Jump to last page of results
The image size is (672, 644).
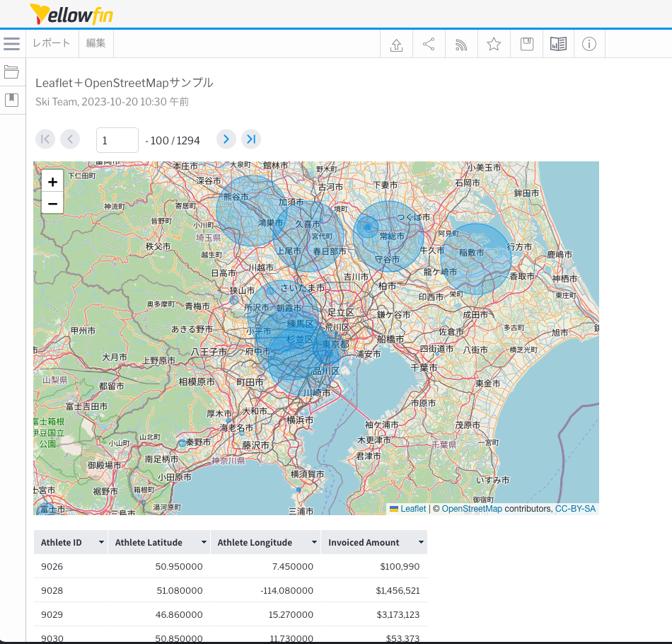(x=251, y=139)
